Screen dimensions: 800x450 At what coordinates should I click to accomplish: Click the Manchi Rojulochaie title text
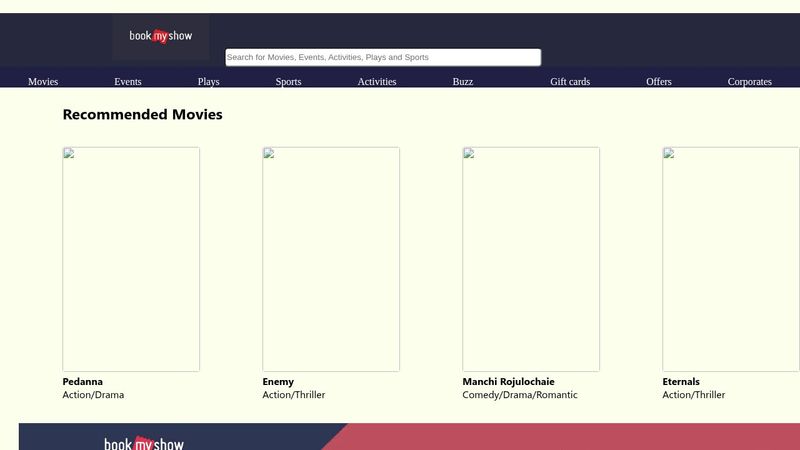click(508, 382)
